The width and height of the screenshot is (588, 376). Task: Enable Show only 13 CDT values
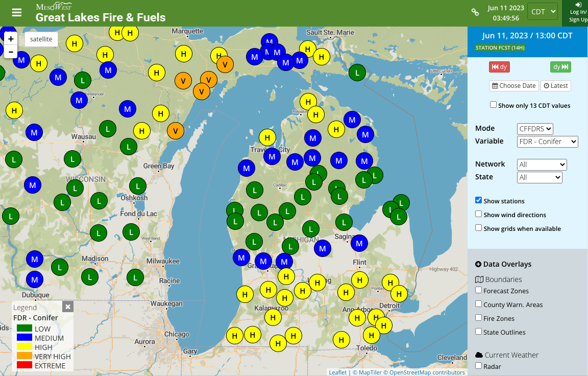pyautogui.click(x=493, y=105)
